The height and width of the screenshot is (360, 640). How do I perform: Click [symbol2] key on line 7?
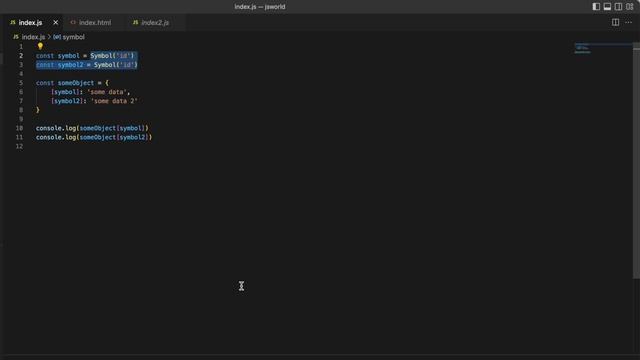coord(67,101)
